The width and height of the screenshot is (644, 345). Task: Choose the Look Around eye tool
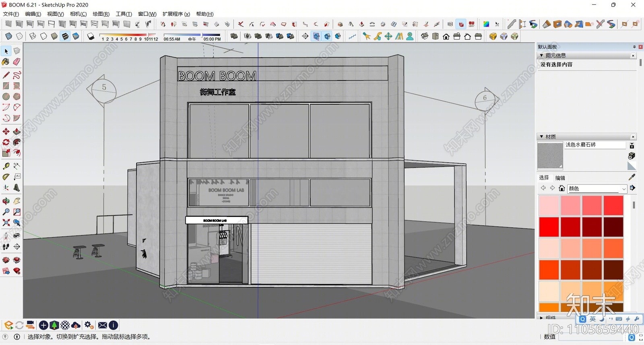point(17,236)
